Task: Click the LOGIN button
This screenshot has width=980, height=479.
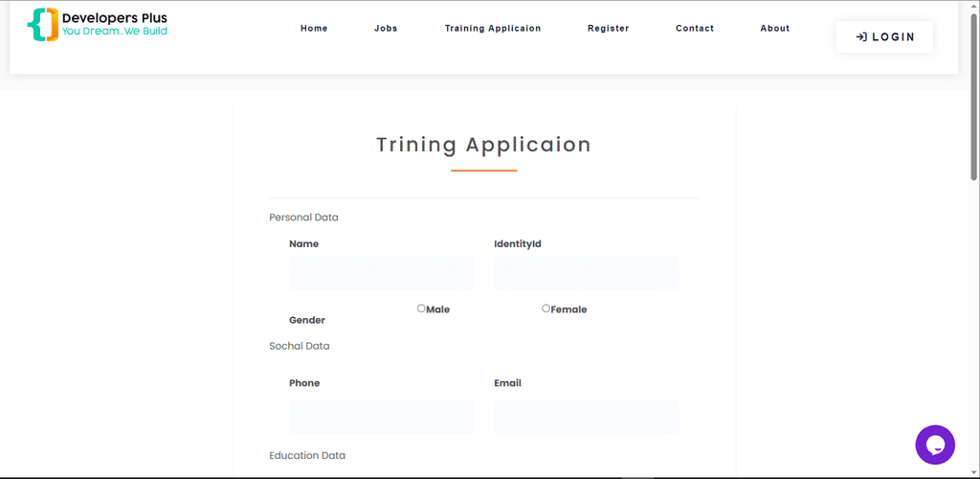Action: tap(884, 37)
